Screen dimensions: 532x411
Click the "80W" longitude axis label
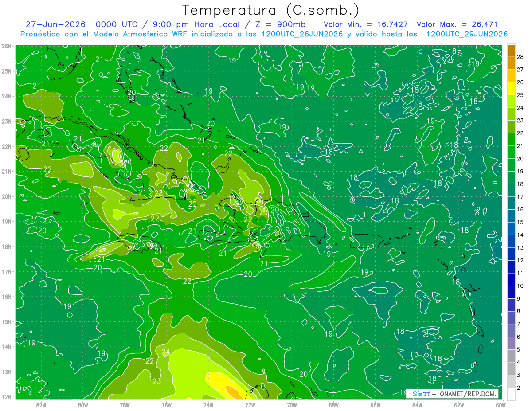click(83, 404)
